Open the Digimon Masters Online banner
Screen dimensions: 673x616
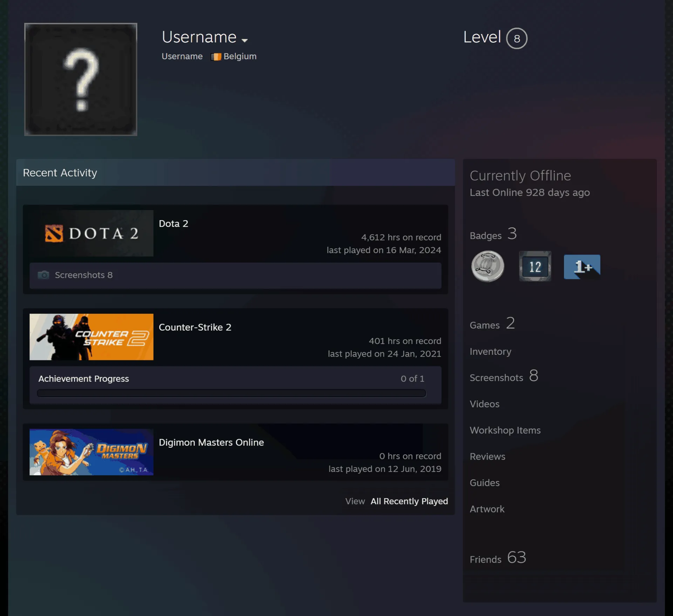click(91, 452)
